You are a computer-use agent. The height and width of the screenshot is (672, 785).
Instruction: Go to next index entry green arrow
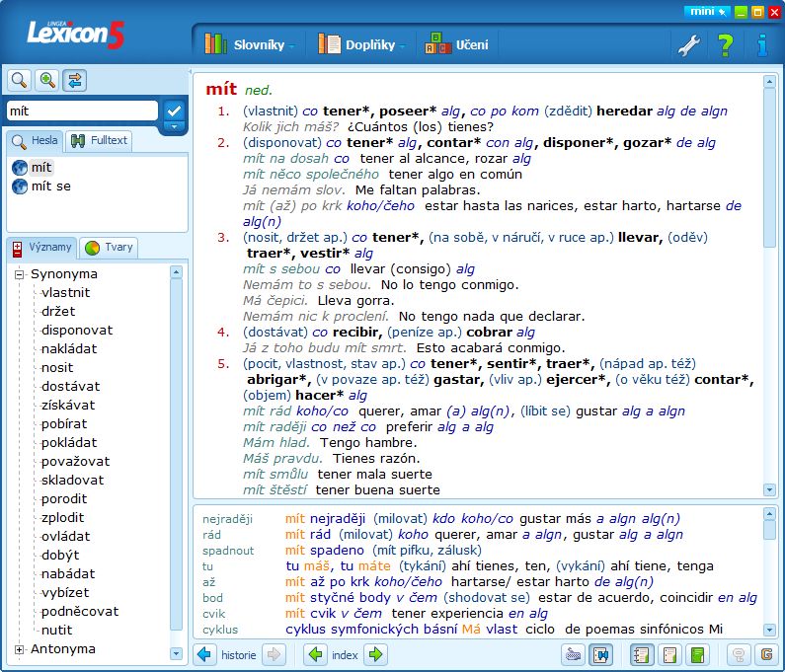pyautogui.click(x=375, y=654)
